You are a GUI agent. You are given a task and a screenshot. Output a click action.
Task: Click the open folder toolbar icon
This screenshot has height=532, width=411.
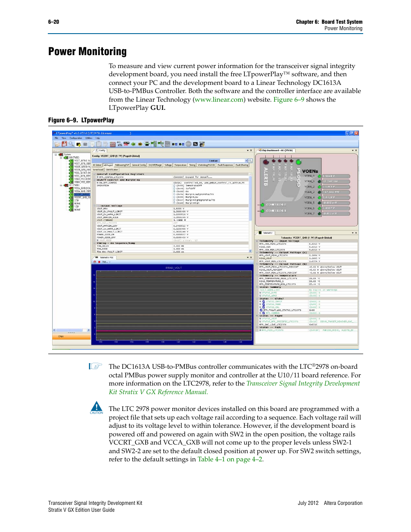pos(57,144)
